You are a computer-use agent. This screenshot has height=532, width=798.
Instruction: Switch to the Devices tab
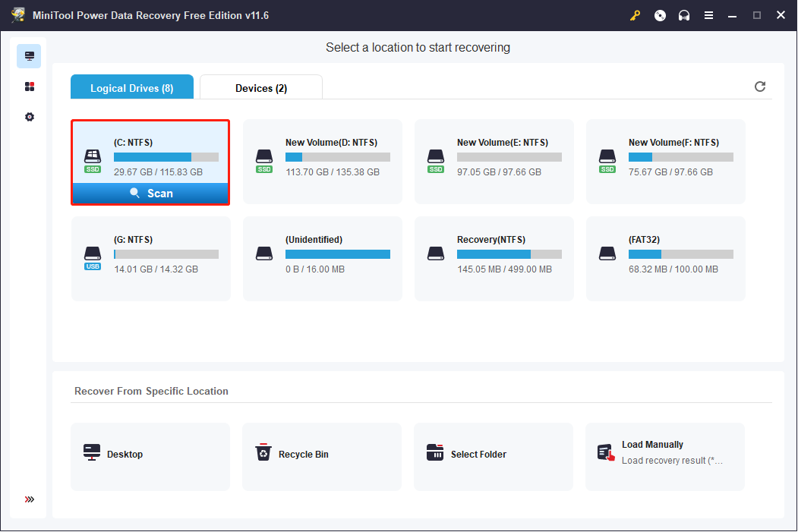click(260, 88)
